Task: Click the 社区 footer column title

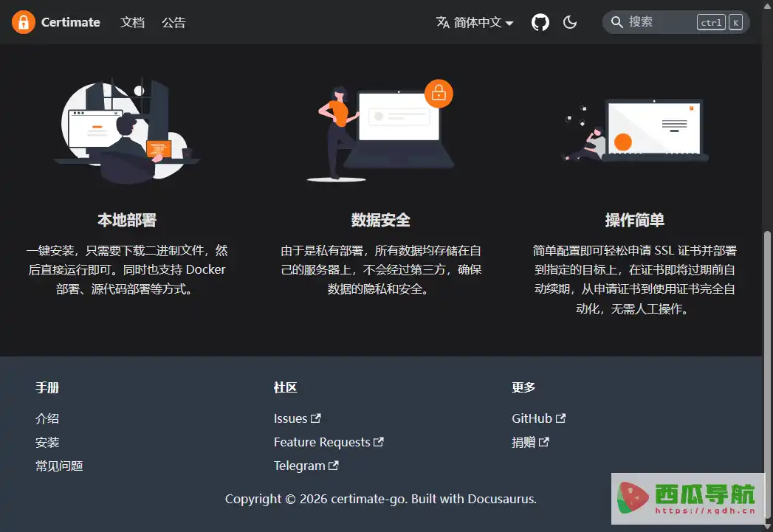Action: click(286, 387)
